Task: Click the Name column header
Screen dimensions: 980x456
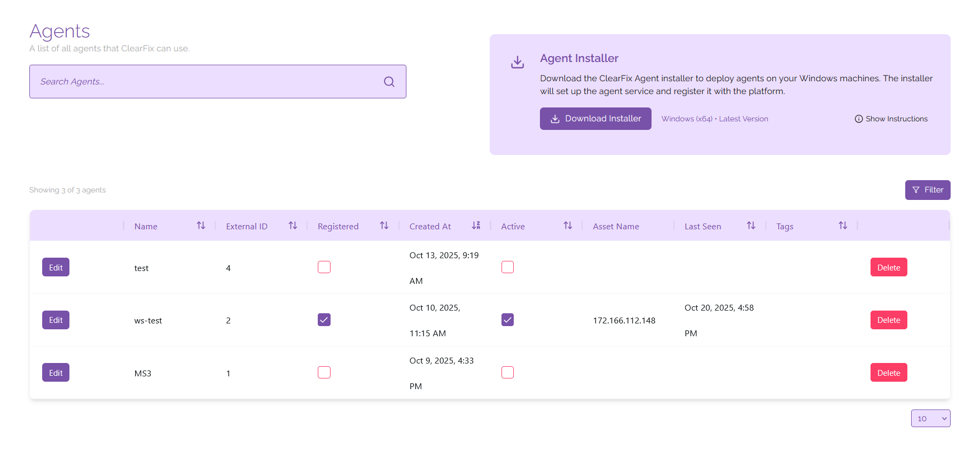Action: 146,227
